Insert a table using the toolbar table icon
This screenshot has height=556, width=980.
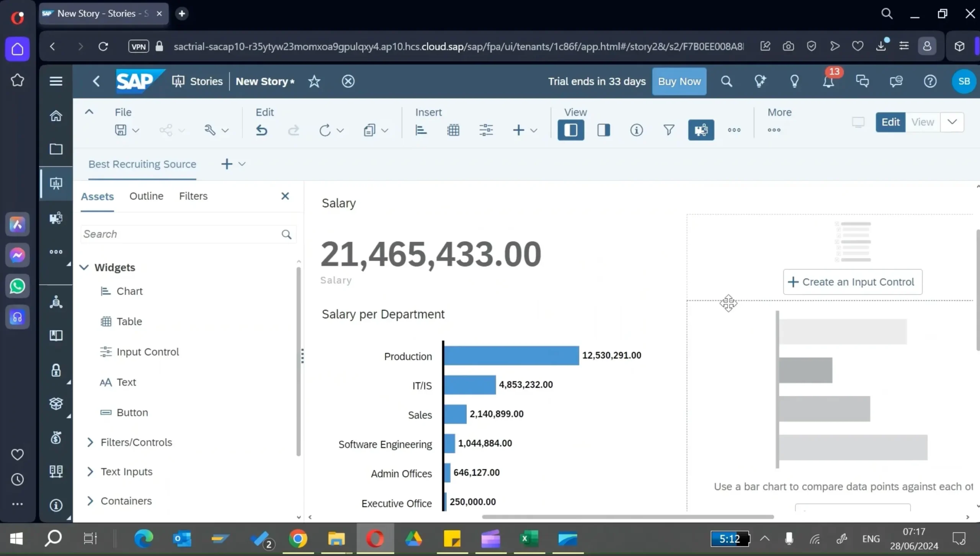point(453,130)
